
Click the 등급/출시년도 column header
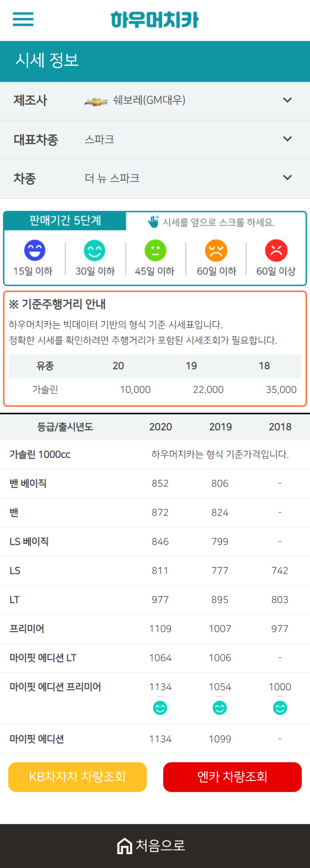coord(65,427)
